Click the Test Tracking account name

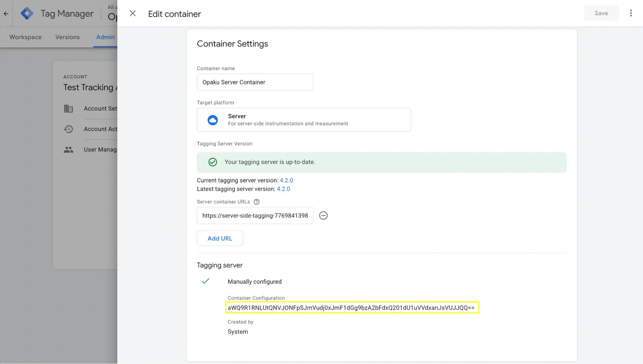click(x=90, y=87)
